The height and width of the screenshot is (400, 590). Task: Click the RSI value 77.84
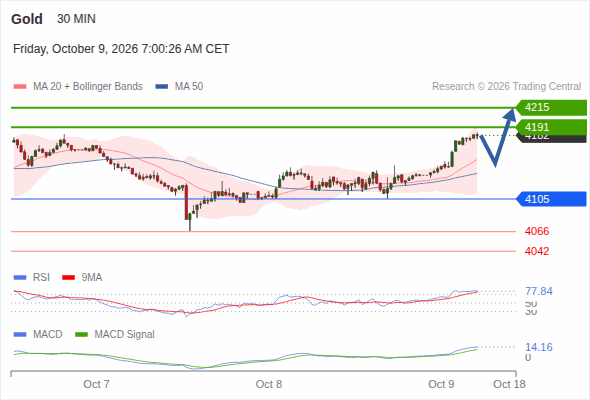(539, 291)
